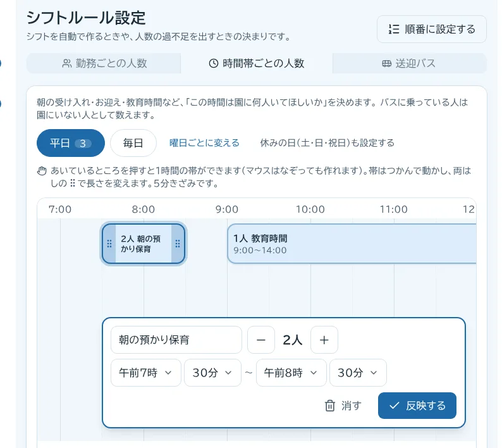Select the 時間帯ごとの人数 tab

[257, 63]
